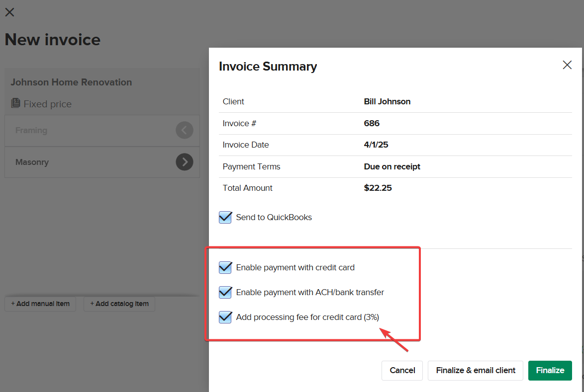Add a manual item to the invoice

40,304
